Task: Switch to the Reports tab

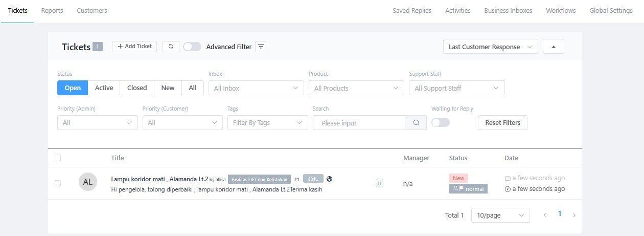Action: click(52, 10)
